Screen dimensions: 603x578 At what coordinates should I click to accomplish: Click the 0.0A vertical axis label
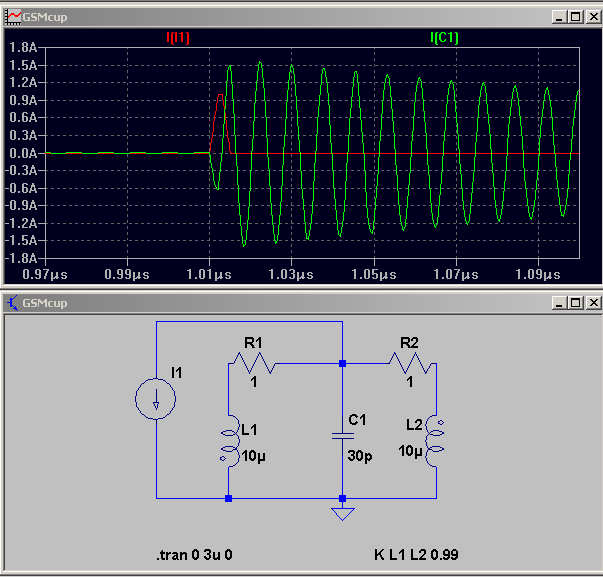(23, 153)
